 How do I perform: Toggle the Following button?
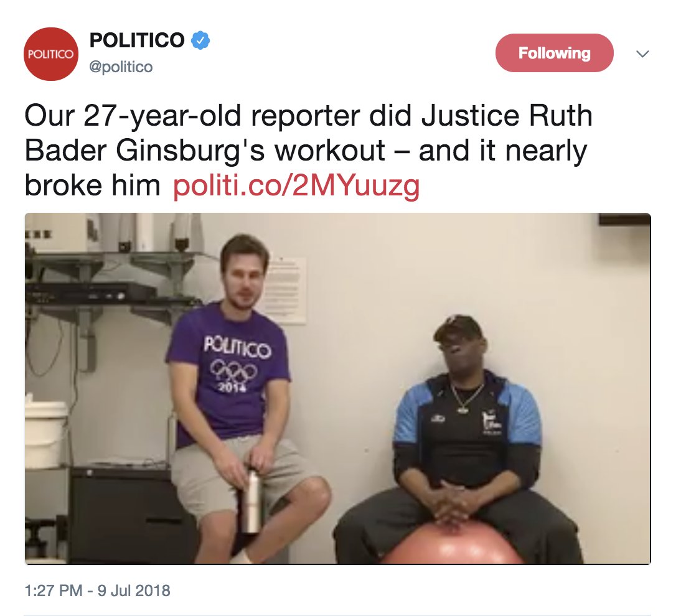point(554,53)
